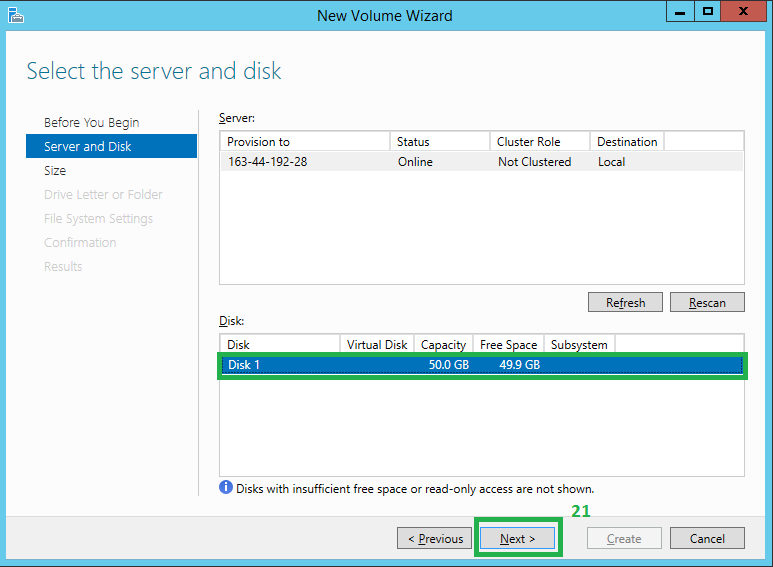Click the Next button

tap(517, 538)
